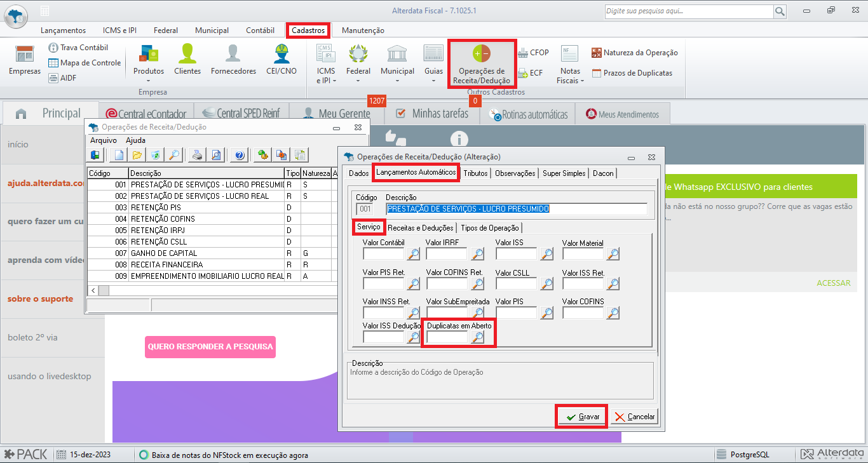Open the Cadastros ribbon tab
The width and height of the screenshot is (868, 463).
(308, 30)
